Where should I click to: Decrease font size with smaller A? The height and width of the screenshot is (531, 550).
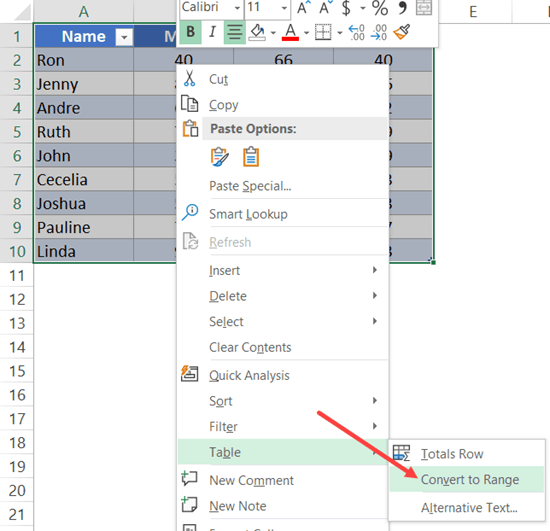coord(326,7)
